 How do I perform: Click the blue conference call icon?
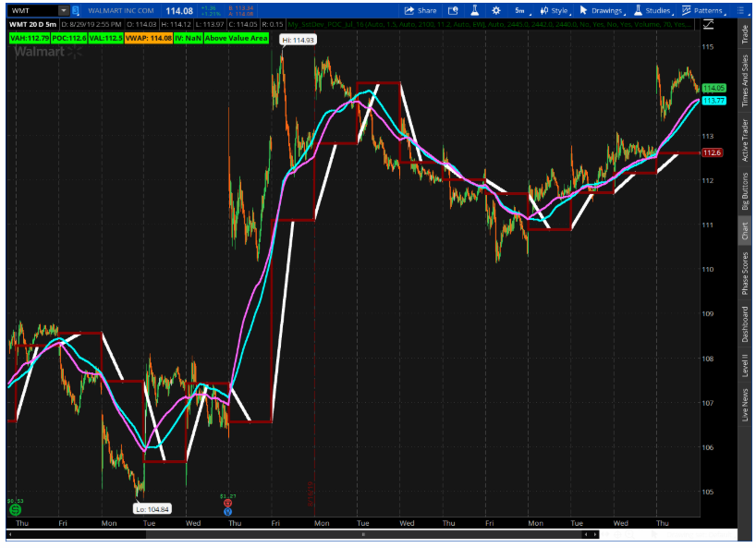click(x=228, y=511)
